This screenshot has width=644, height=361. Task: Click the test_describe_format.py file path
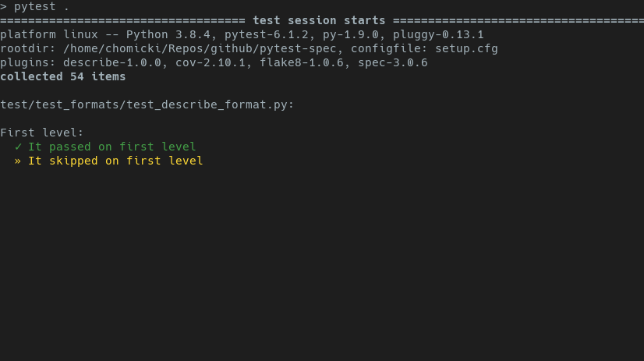point(147,104)
